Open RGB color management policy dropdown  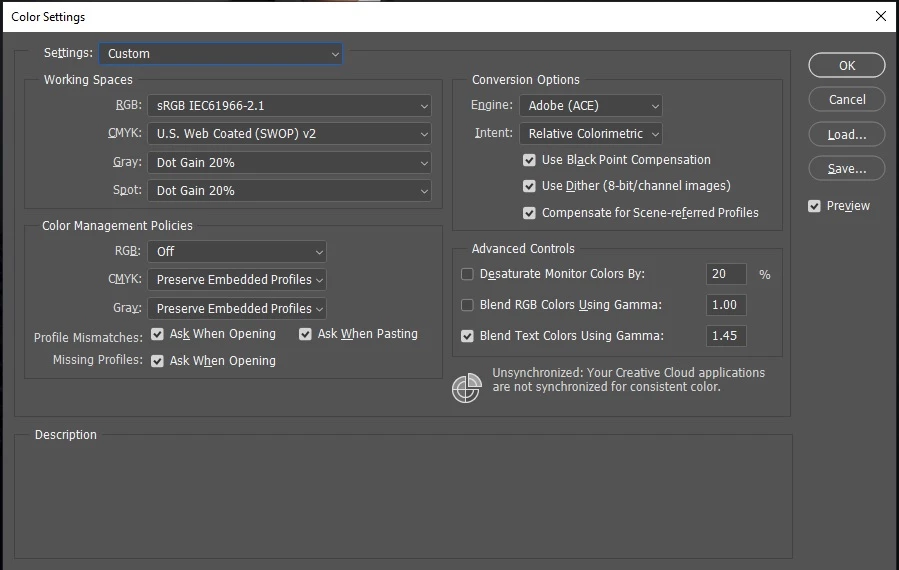coord(237,251)
